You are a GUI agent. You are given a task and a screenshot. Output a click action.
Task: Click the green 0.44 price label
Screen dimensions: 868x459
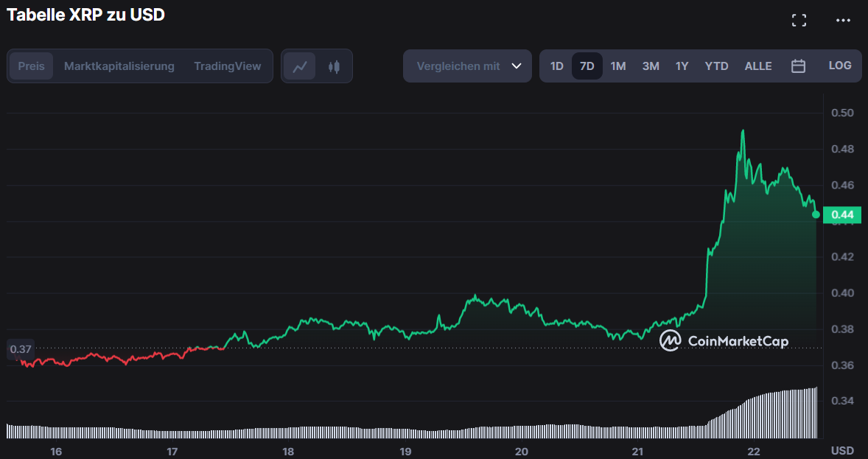point(842,214)
